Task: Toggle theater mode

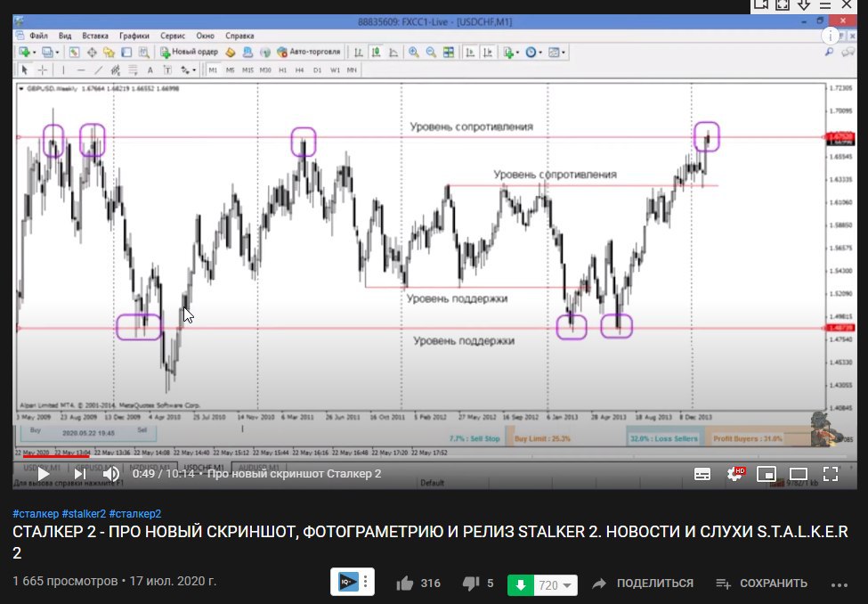Action: click(x=799, y=474)
